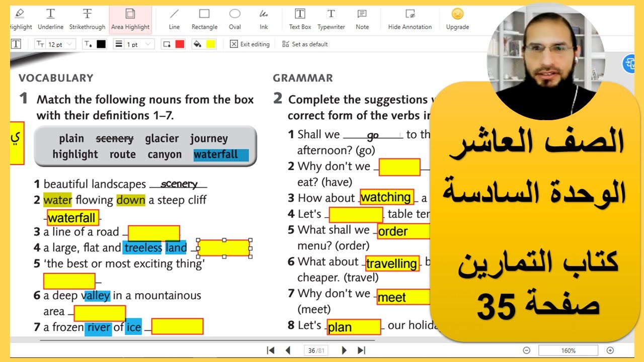The width and height of the screenshot is (644, 362).
Task: Click the highlighted word 'valley'
Action: (97, 296)
